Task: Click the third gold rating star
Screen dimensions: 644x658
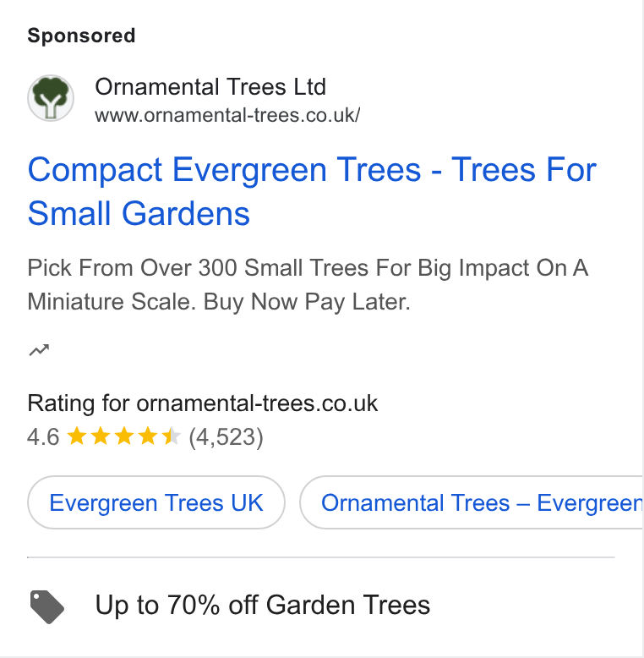Action: click(x=124, y=436)
